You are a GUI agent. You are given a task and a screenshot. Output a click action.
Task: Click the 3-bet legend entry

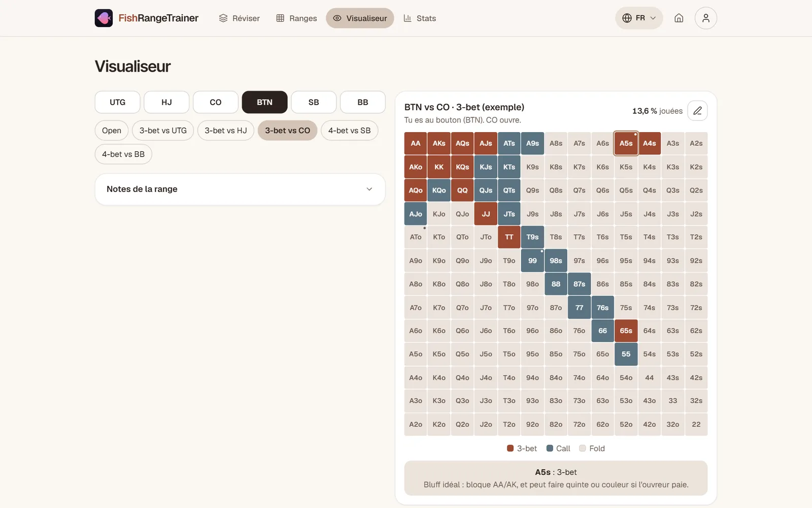pos(522,449)
